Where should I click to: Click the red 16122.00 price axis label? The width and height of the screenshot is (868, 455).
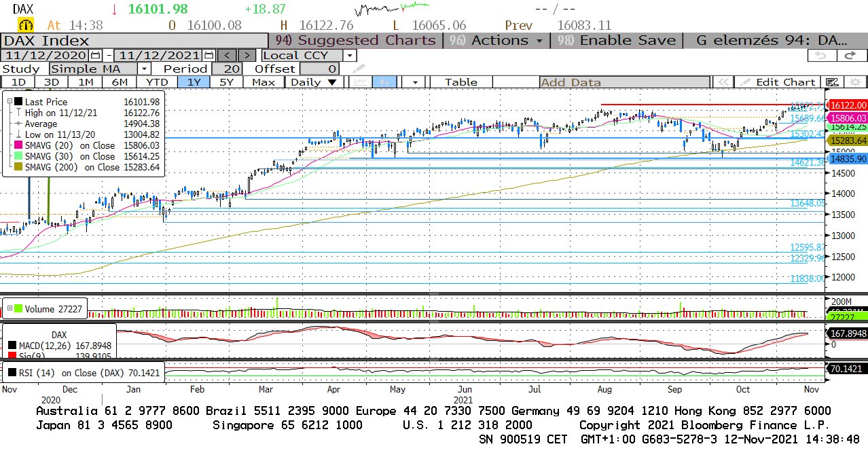click(x=848, y=105)
